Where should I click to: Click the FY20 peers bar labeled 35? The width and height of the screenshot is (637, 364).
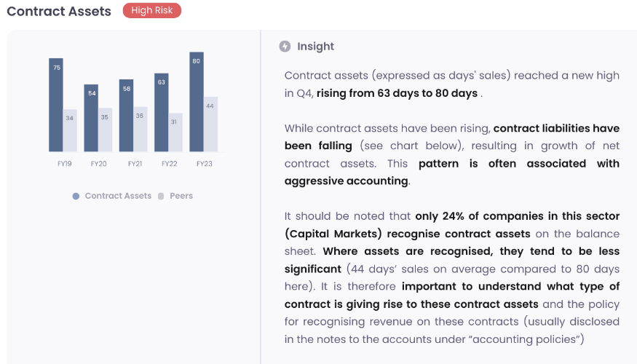pos(106,130)
